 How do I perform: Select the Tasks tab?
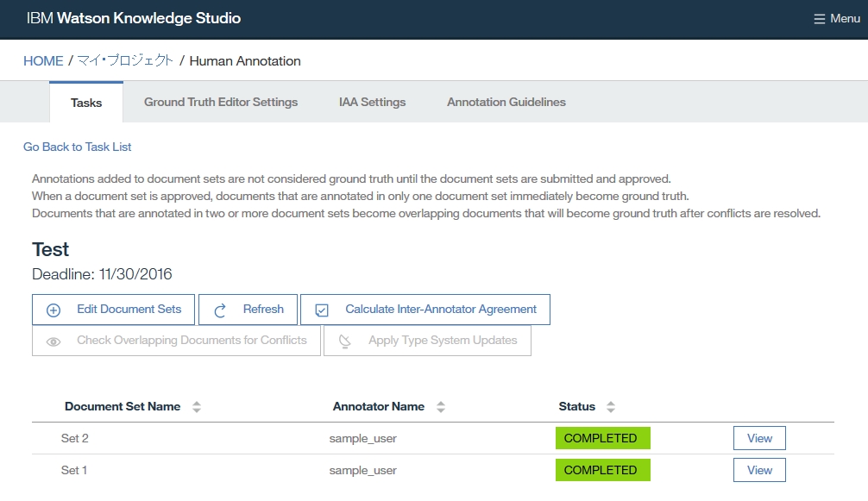86,103
